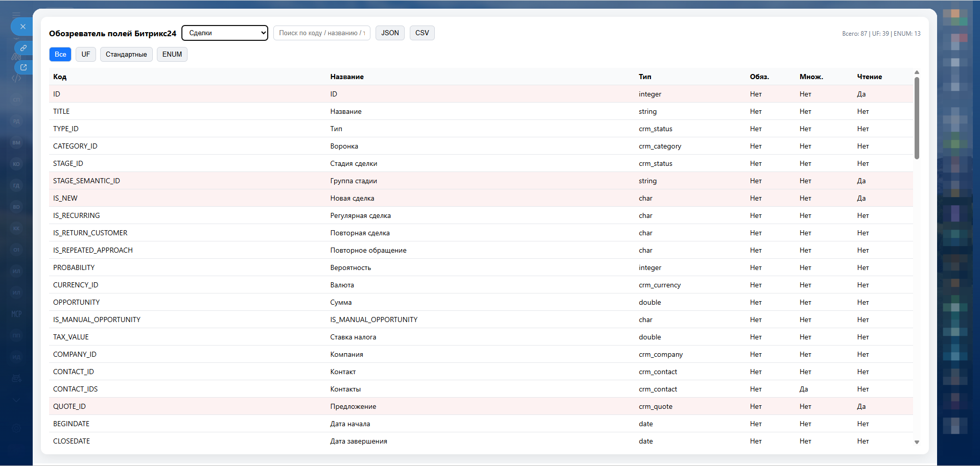Toggle the ENUM fields filter

pyautogui.click(x=172, y=54)
